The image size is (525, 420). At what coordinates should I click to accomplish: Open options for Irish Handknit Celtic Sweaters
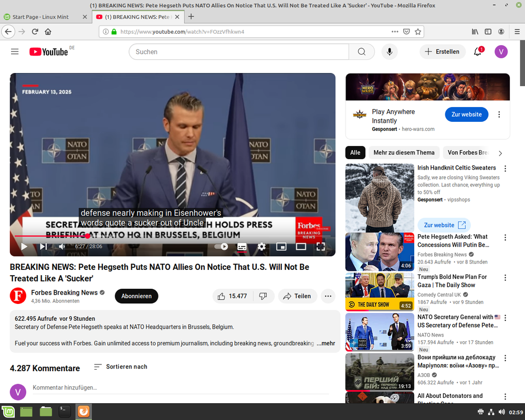point(505,169)
